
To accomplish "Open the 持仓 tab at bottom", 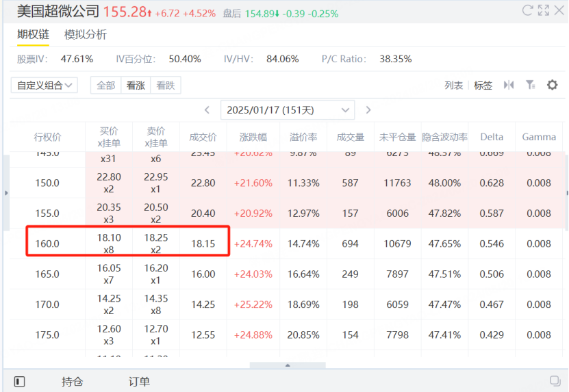I will click(72, 382).
